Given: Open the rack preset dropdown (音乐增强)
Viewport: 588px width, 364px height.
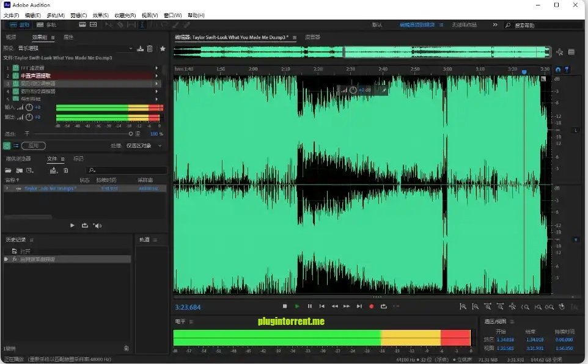Looking at the screenshot, I should (75, 48).
